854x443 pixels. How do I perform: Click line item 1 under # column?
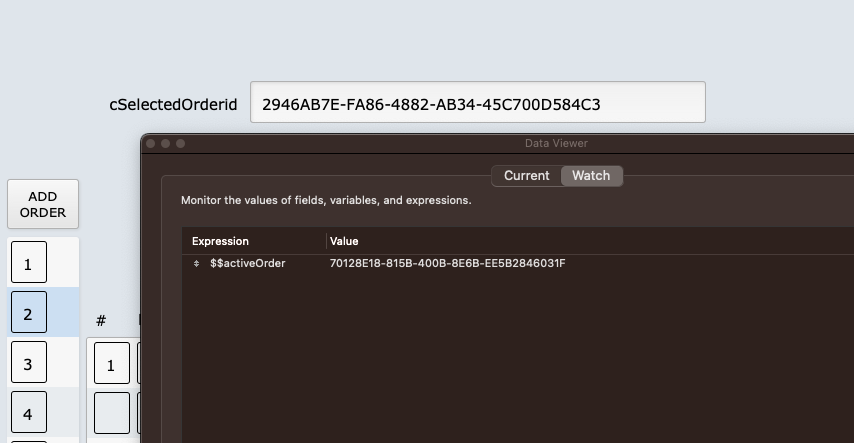point(111,365)
